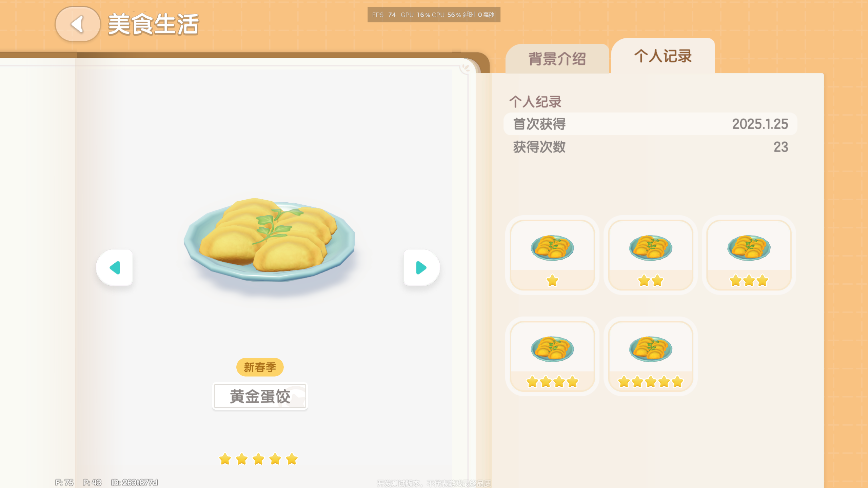This screenshot has height=488, width=868.
Task: Show the previous dish with left arrow
Action: 115,268
